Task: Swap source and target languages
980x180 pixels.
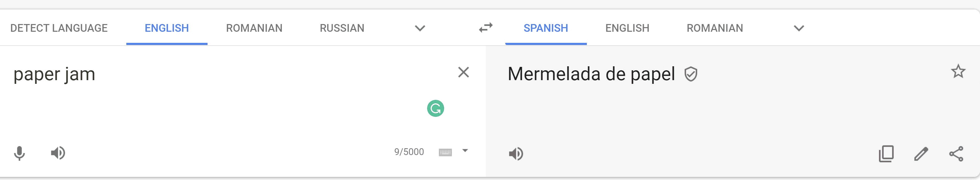Action: 486,28
